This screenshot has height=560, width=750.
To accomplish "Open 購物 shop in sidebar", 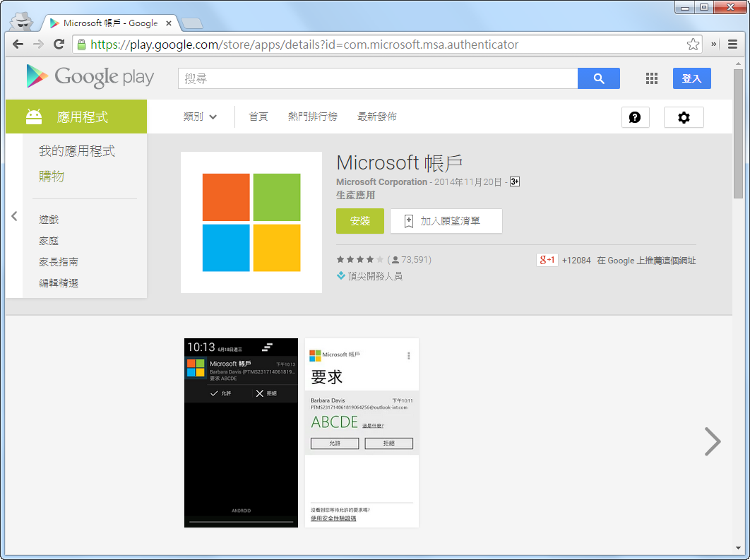I will coord(52,177).
